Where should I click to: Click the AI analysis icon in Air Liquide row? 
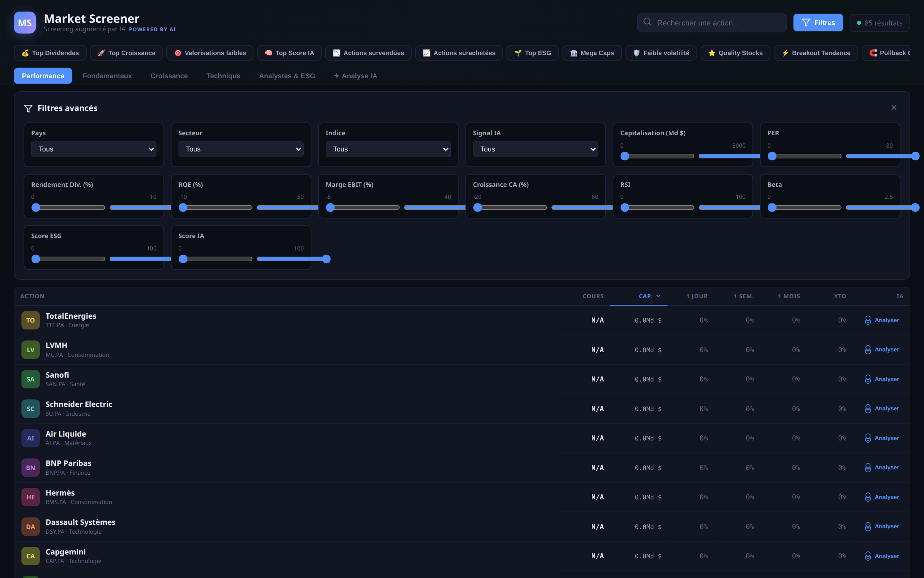[868, 438]
